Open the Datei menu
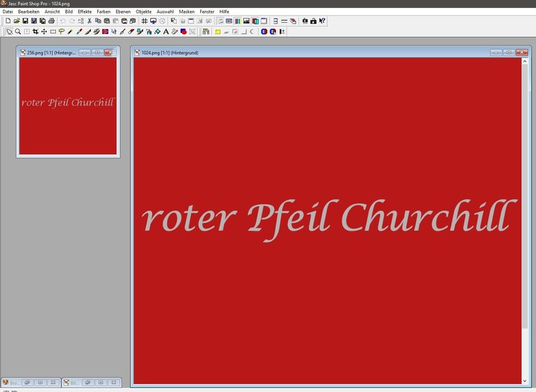The height and width of the screenshot is (392, 536). [8, 12]
